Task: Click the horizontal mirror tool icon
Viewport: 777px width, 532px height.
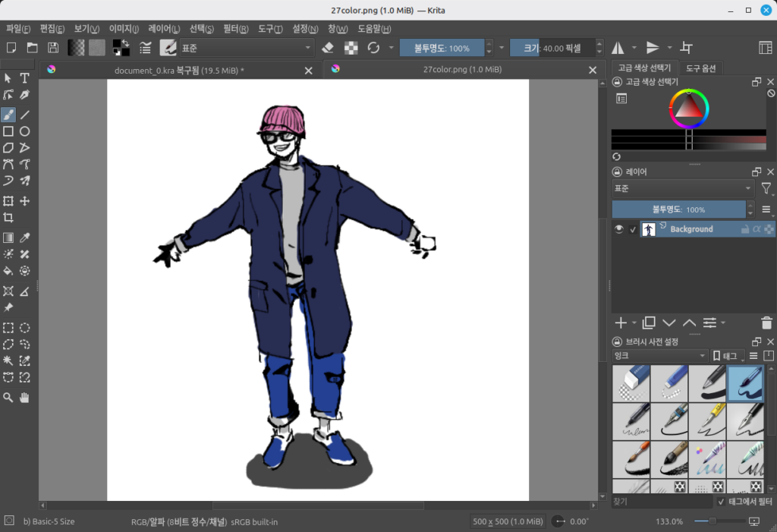Action: point(618,48)
